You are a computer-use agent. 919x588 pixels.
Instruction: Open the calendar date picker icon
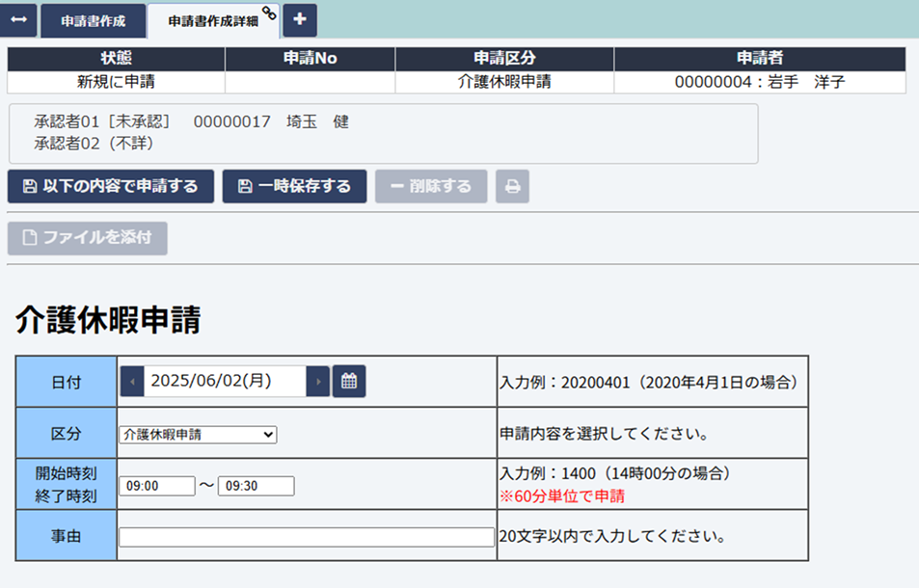click(349, 381)
